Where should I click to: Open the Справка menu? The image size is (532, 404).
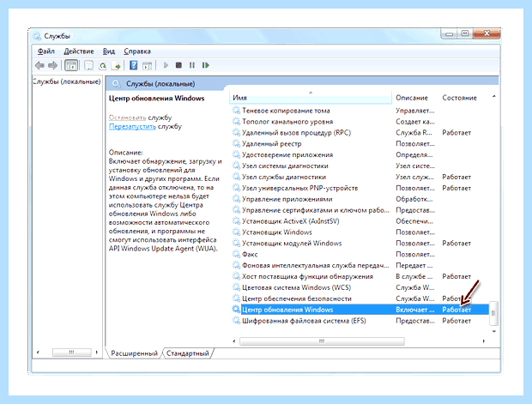(x=137, y=51)
